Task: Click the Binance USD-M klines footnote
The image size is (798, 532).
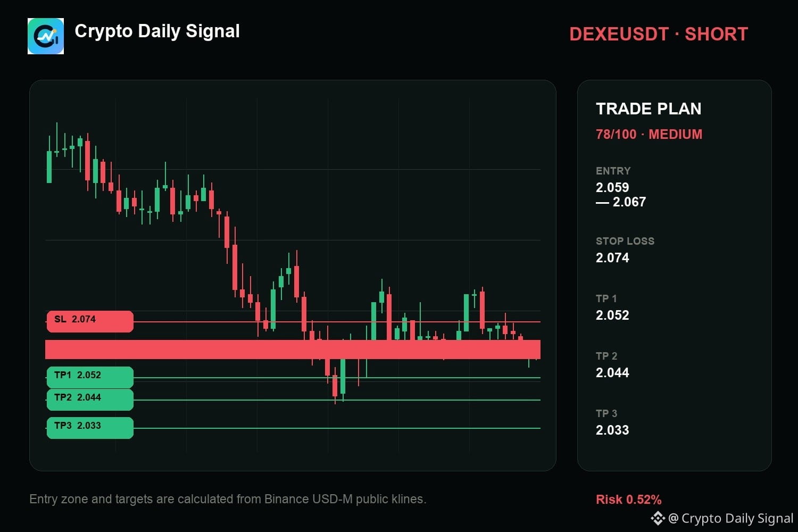Action: point(228,499)
